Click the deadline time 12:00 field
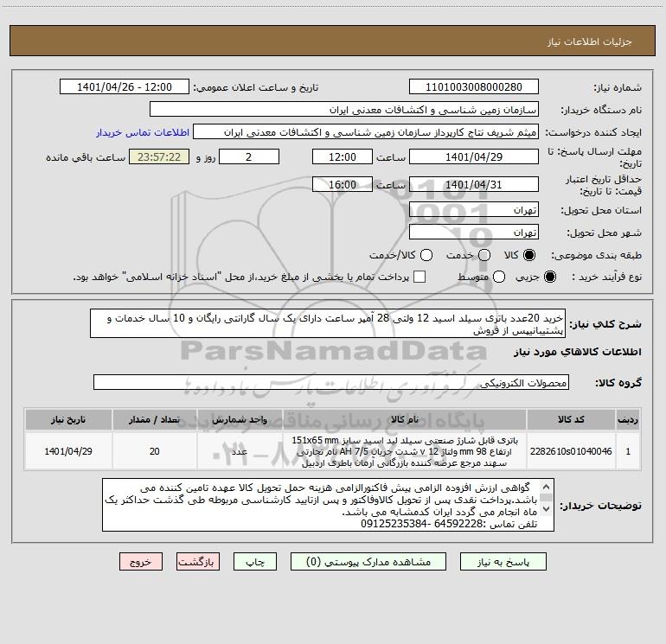Viewport: 666px width, 644px height. [x=343, y=156]
